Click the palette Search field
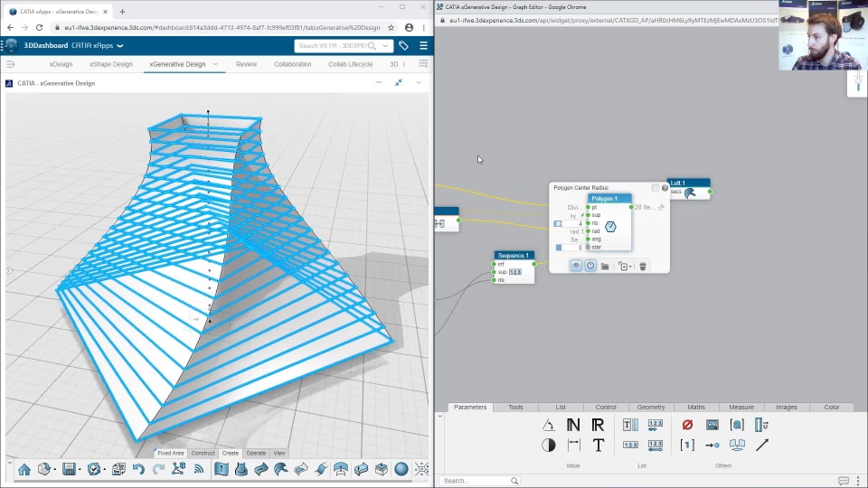Image resolution: width=868 pixels, height=488 pixels. [x=479, y=481]
